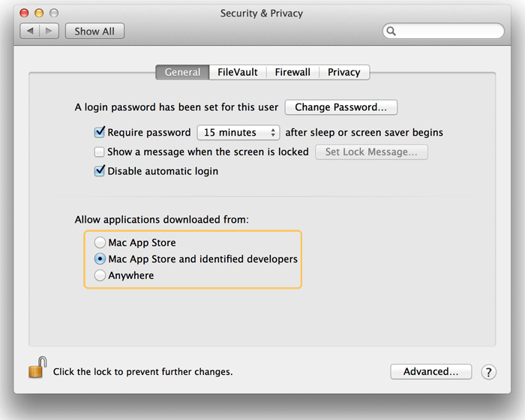Click 'A login password has been set' text
525x420 pixels.
[x=176, y=107]
